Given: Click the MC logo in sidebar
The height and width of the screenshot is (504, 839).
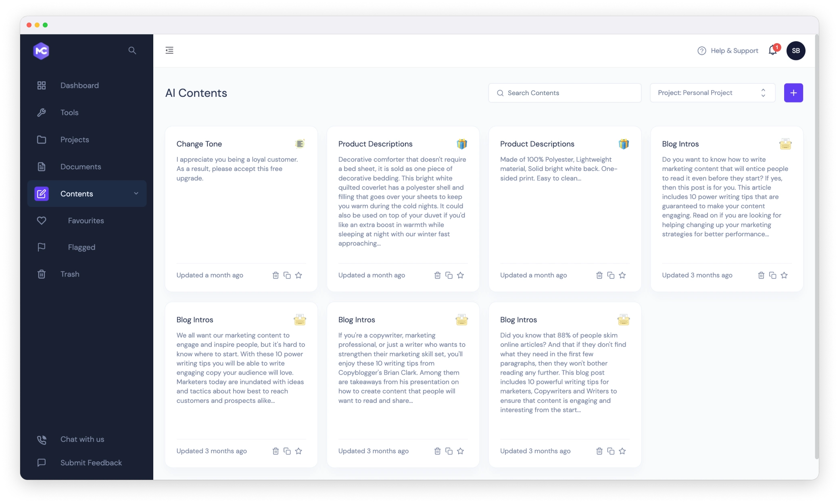Looking at the screenshot, I should [41, 51].
